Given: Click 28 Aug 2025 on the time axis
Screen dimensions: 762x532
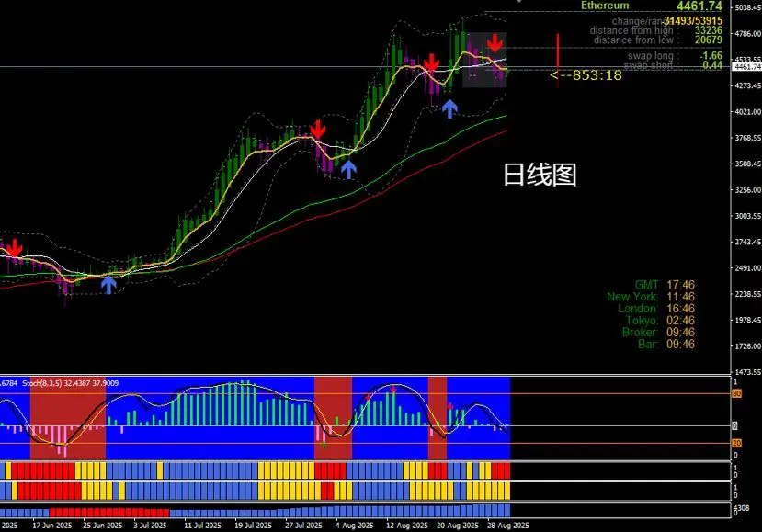Looking at the screenshot, I should click(x=507, y=526).
